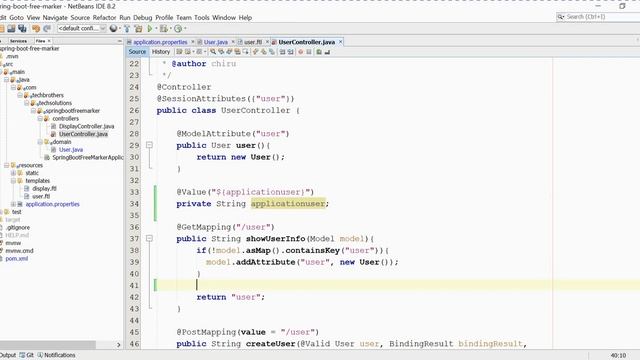
Task: Click the Comment code icon
Action: click(x=318, y=52)
